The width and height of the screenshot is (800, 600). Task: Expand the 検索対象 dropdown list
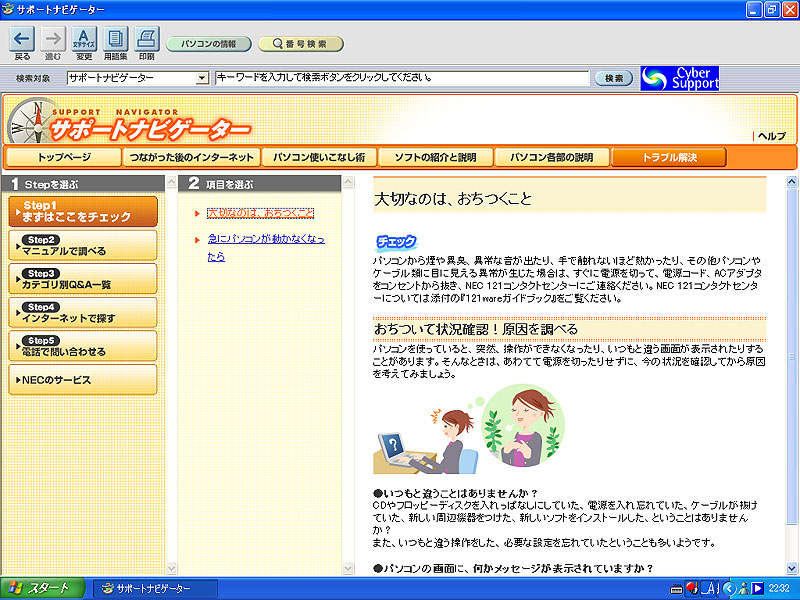tap(202, 78)
